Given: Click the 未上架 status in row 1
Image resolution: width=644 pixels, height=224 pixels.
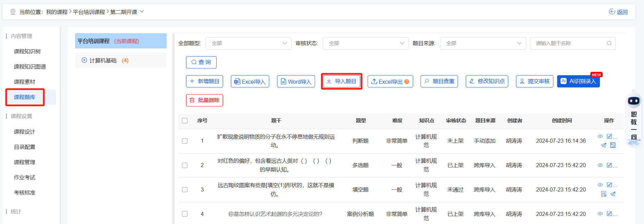Looking at the screenshot, I should point(455,141).
